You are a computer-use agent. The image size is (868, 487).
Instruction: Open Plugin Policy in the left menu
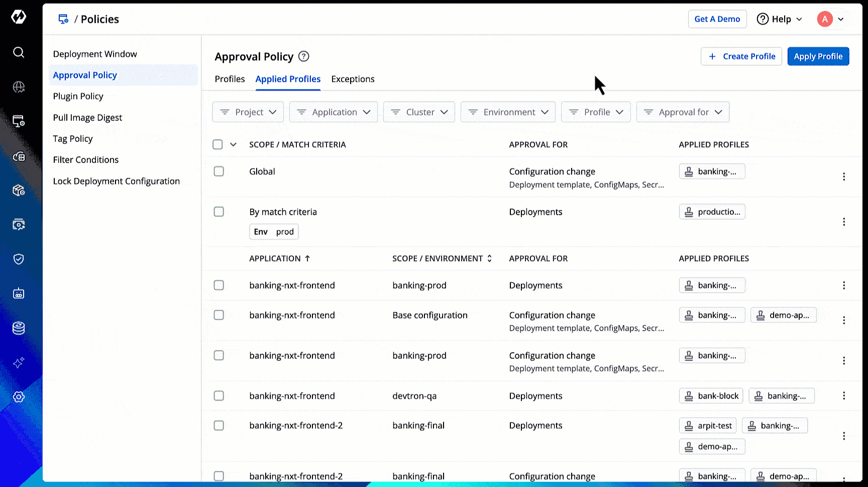tap(78, 96)
